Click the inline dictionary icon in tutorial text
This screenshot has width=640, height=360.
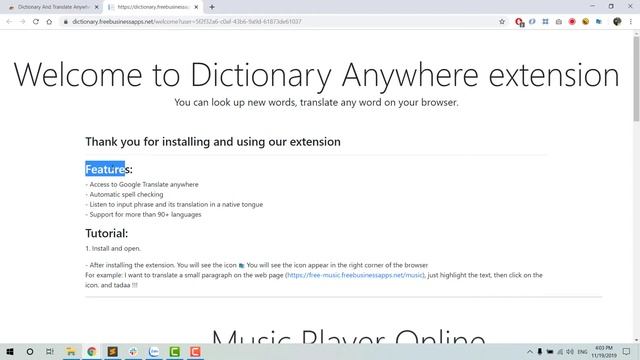[241, 266]
